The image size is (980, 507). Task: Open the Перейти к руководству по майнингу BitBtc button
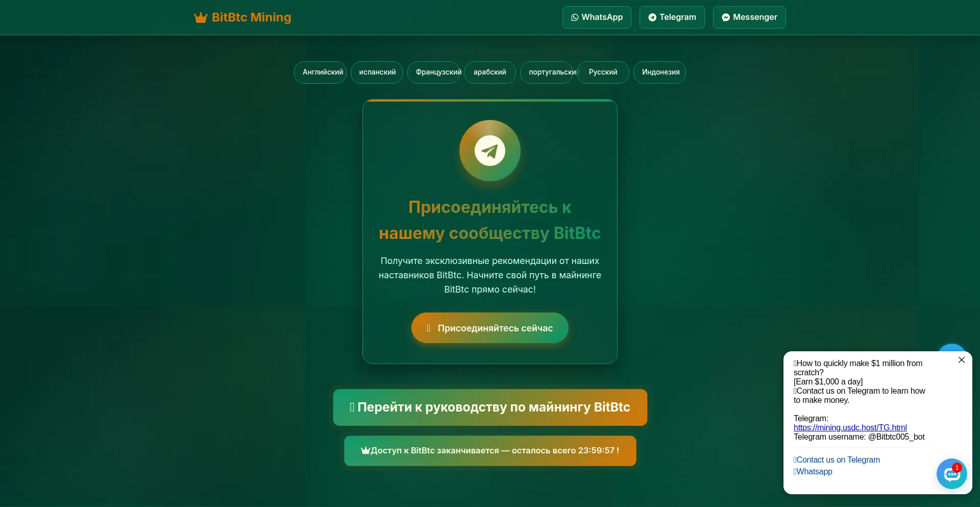490,407
